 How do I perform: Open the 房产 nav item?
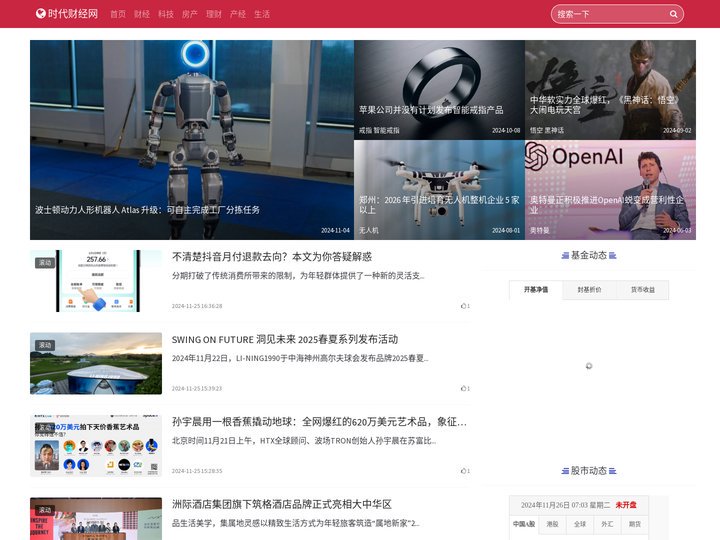coord(190,14)
